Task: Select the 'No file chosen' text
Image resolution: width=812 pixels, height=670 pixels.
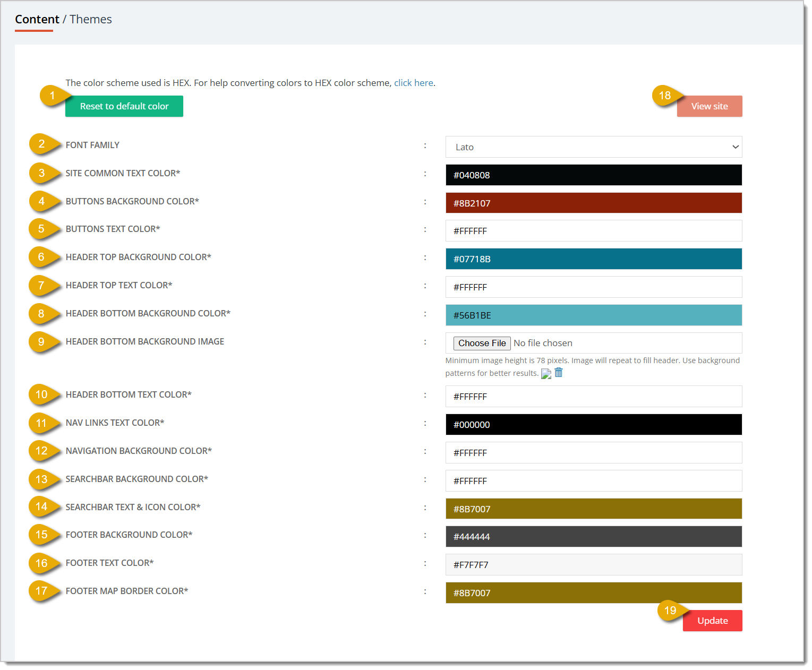Action: point(543,343)
